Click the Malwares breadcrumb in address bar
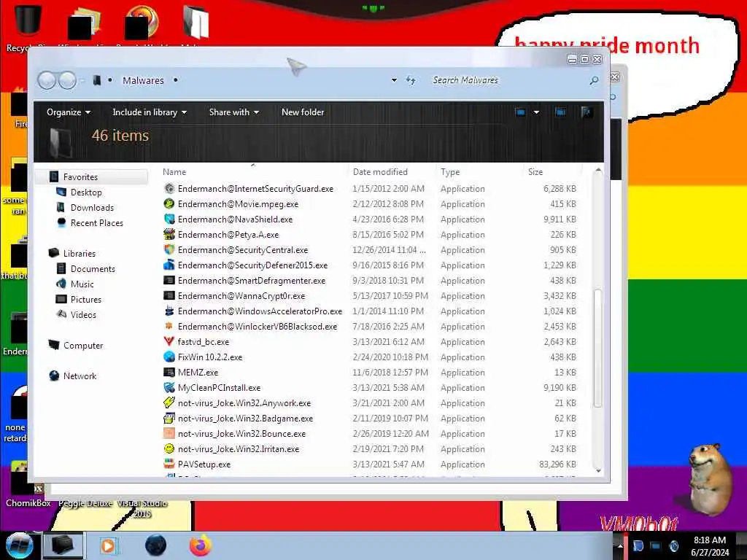This screenshot has width=747, height=560. click(x=144, y=80)
